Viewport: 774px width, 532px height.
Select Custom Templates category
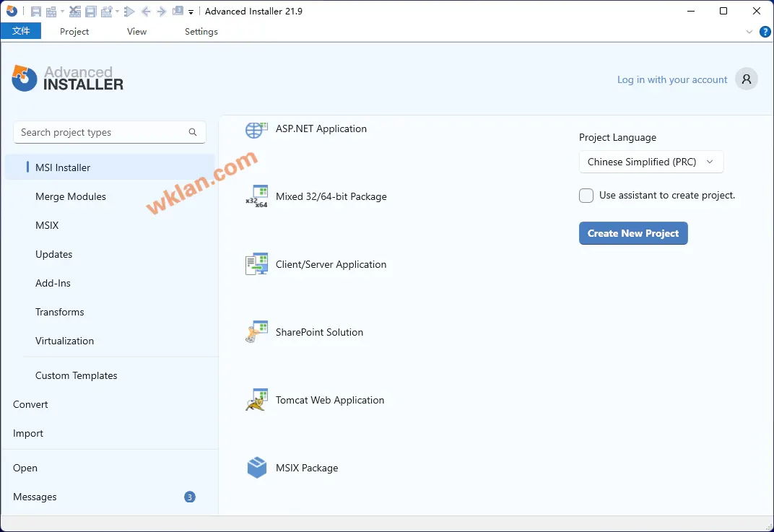pyautogui.click(x=76, y=375)
